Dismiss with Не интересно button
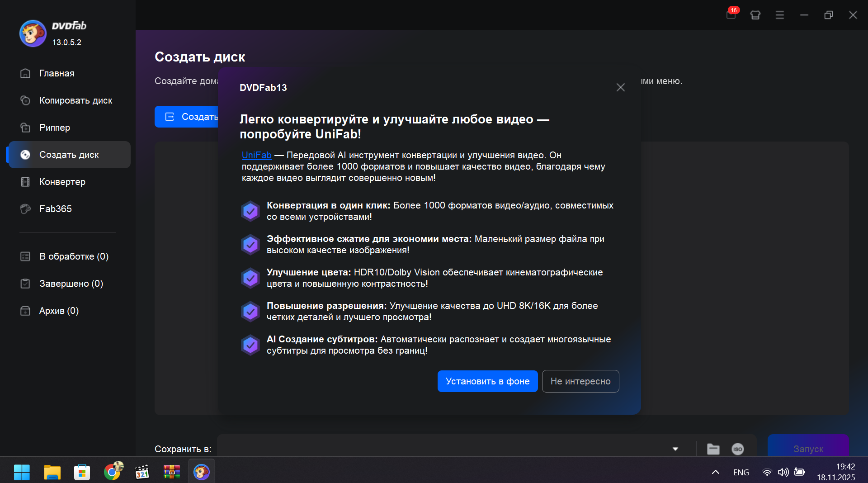 pos(580,381)
